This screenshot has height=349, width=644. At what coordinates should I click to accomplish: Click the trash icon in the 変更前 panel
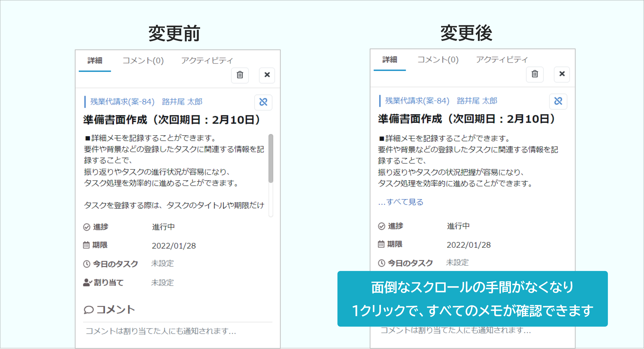tap(240, 75)
